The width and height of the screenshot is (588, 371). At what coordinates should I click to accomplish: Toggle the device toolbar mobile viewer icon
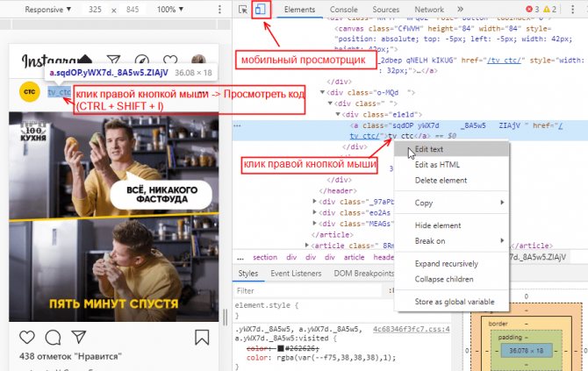(261, 9)
